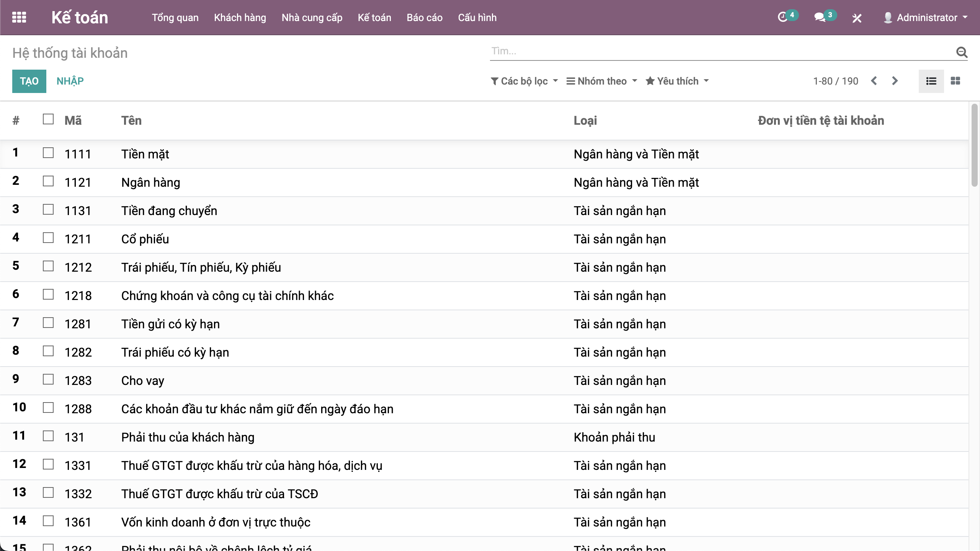Viewport: 980px width, 551px height.
Task: Click the TẠO create button
Action: (x=29, y=81)
